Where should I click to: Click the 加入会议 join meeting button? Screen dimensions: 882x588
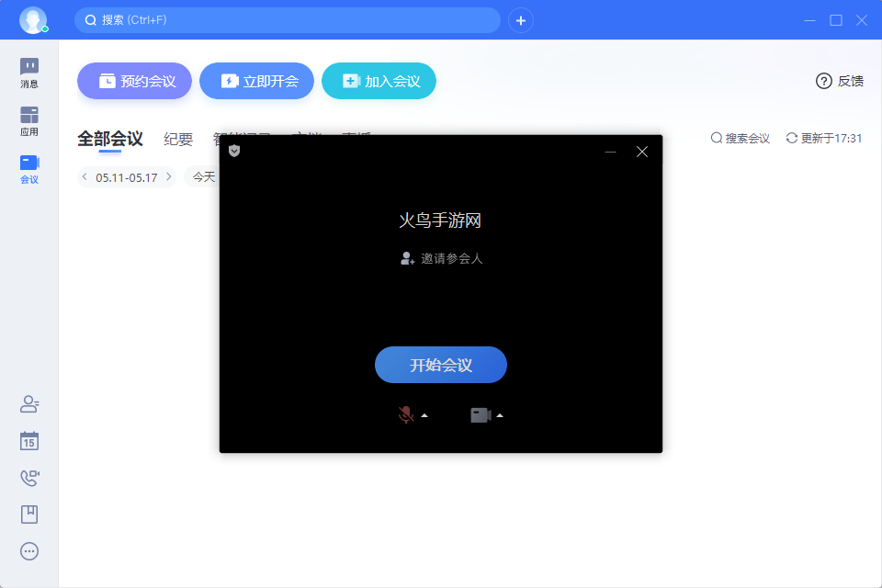379,81
